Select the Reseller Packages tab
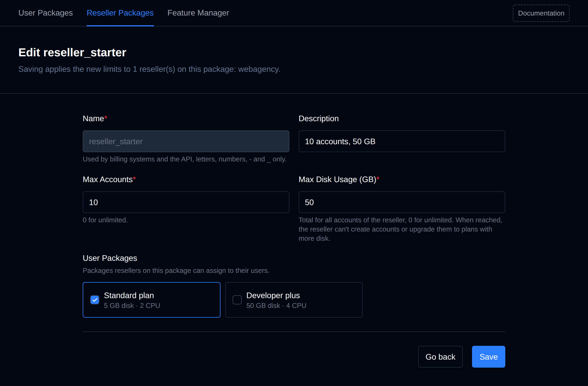Viewport: 588px width, 386px height. [x=120, y=13]
